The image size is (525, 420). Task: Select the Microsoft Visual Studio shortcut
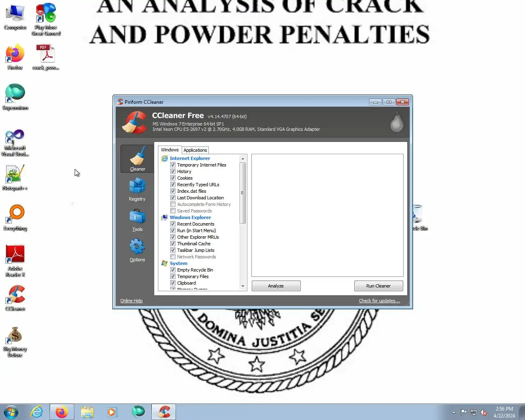tap(15, 143)
